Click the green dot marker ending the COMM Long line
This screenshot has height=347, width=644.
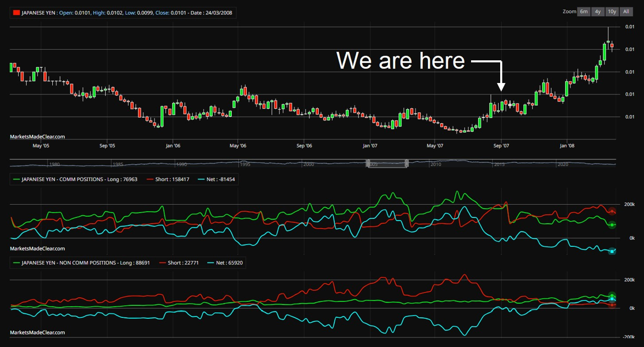click(x=611, y=225)
